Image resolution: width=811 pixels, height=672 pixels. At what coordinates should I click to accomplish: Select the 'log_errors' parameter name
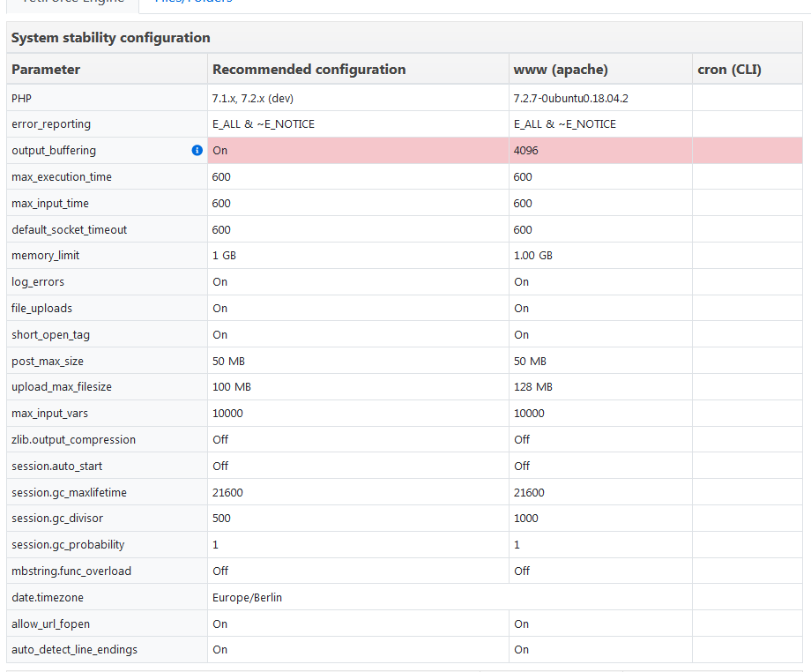[x=38, y=282]
